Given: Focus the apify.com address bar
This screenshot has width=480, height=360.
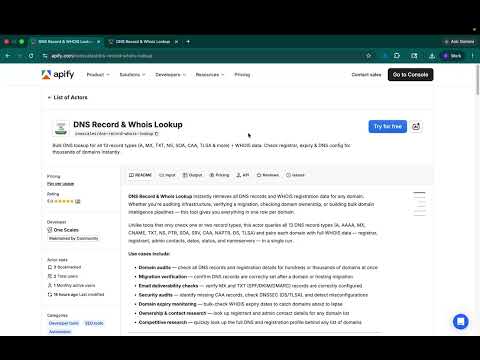Looking at the screenshot, I should point(200,56).
